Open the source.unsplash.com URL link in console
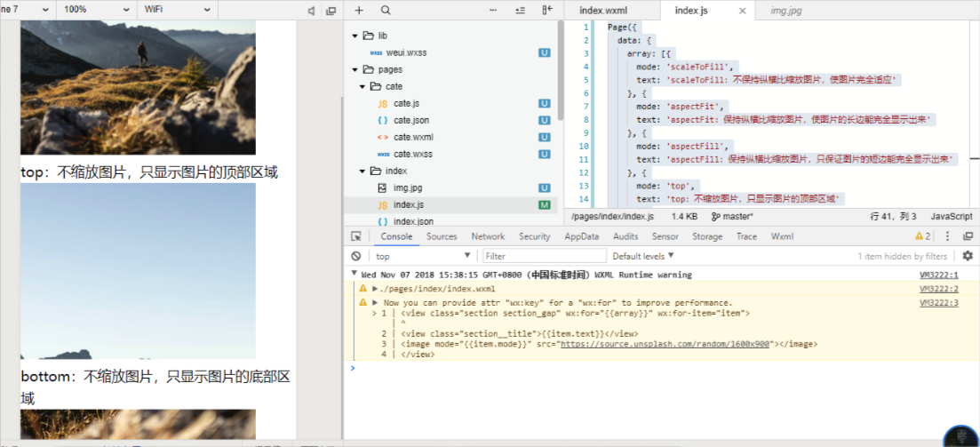This screenshot has width=980, height=447. pos(665,344)
